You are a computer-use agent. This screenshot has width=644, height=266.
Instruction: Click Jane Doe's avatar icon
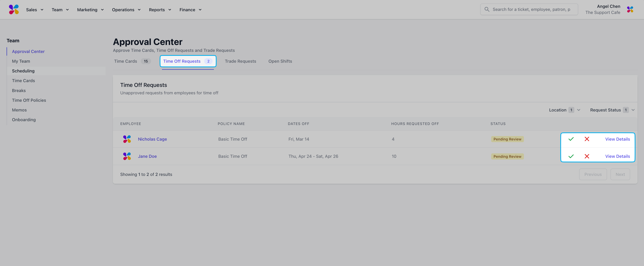[x=127, y=156]
